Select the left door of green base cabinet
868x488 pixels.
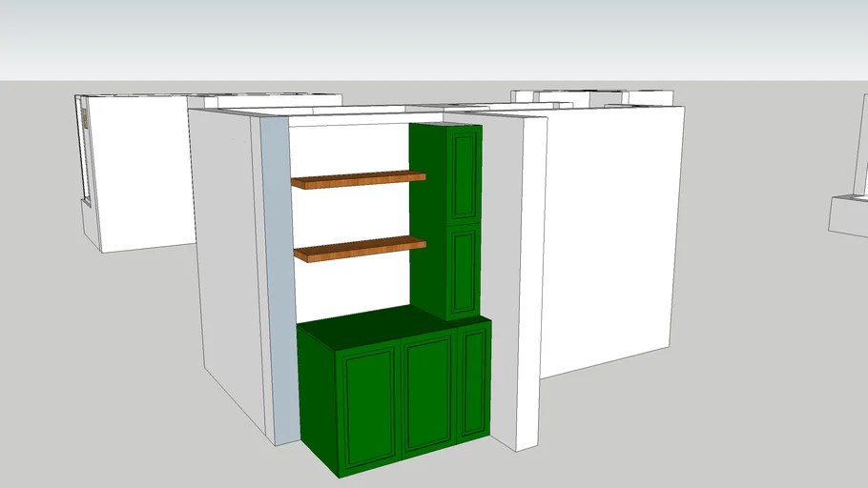pos(368,406)
